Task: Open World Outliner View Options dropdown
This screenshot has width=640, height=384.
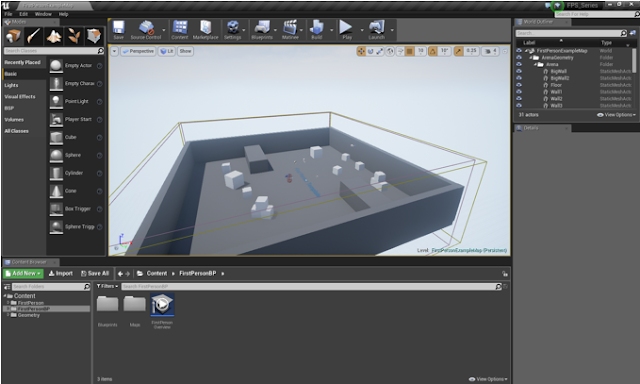Action: [616, 115]
